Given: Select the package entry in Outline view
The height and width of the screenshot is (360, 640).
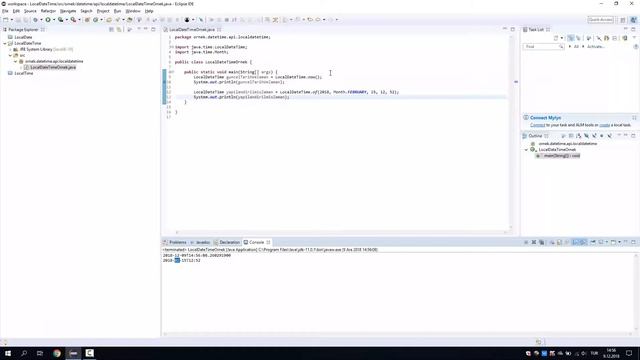Looking at the screenshot, I should [x=567, y=144].
